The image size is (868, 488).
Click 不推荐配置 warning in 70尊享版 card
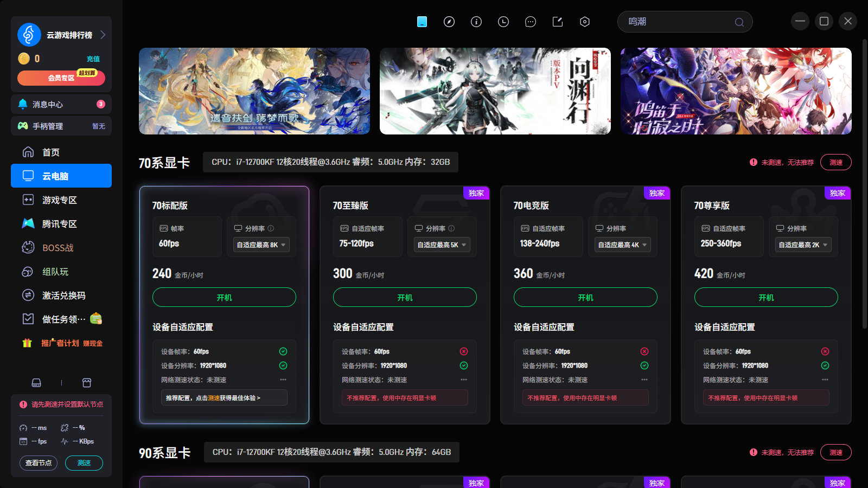point(766,397)
